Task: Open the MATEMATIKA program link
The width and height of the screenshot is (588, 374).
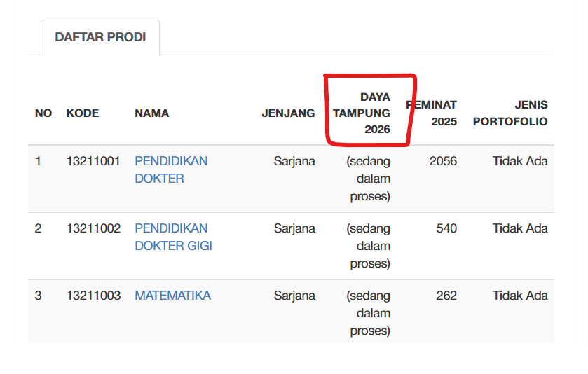Action: 173,296
